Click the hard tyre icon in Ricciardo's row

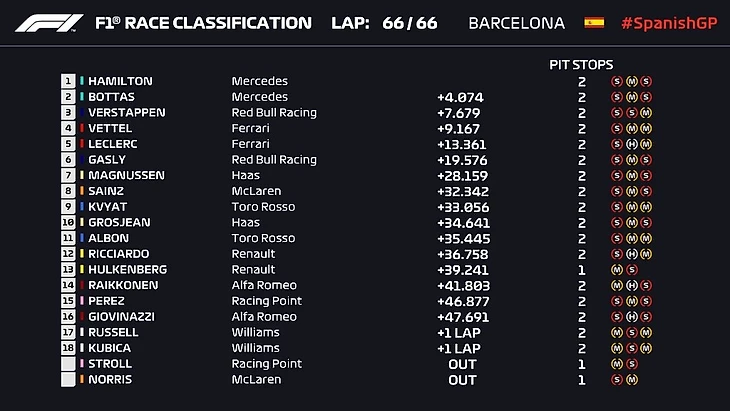pyautogui.click(x=632, y=254)
